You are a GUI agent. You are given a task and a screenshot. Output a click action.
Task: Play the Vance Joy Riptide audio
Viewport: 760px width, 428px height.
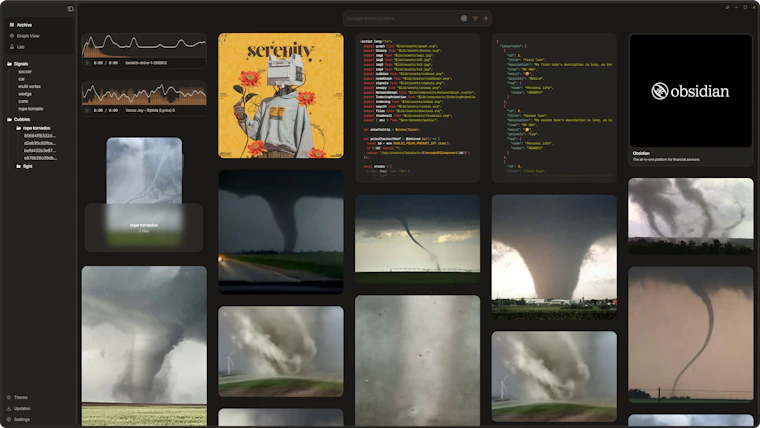coord(87,111)
